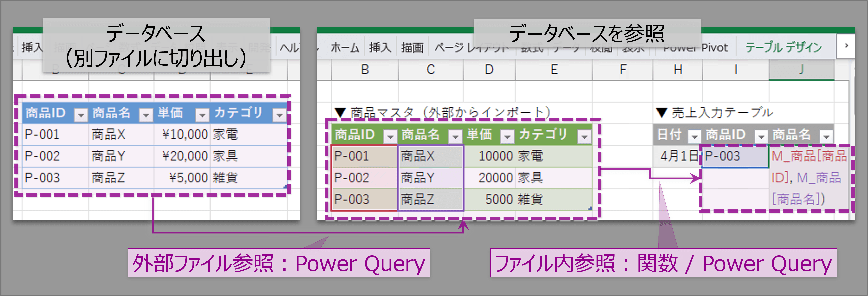Open 商品ID filter dropdown in 商品マスタ table

point(391,137)
